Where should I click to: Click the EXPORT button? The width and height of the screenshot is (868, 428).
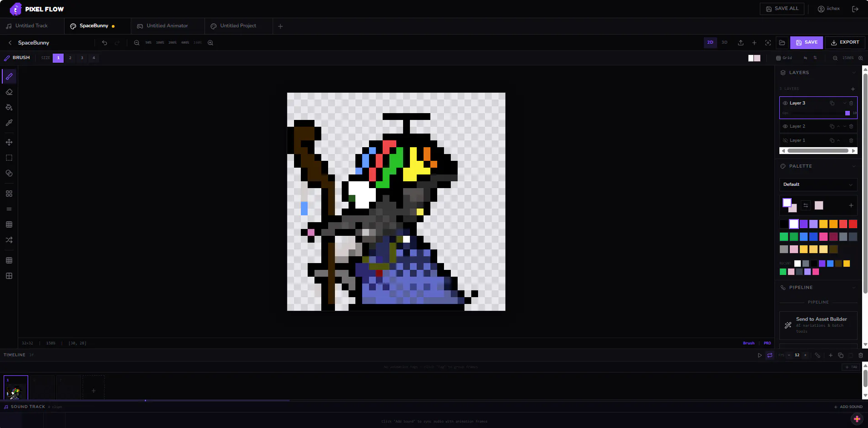click(x=845, y=42)
